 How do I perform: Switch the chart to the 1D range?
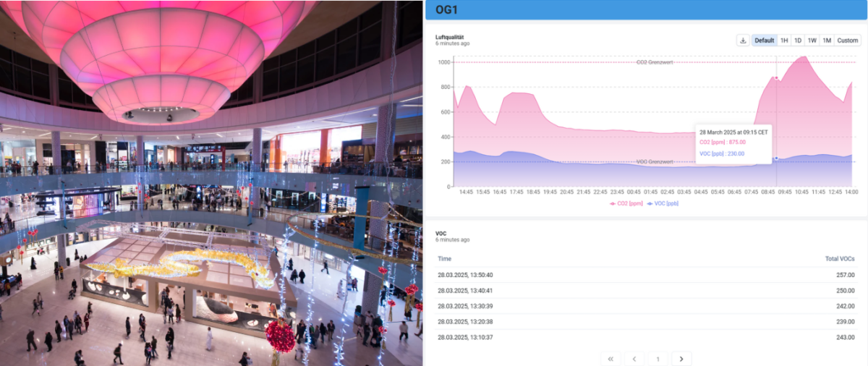coord(798,41)
